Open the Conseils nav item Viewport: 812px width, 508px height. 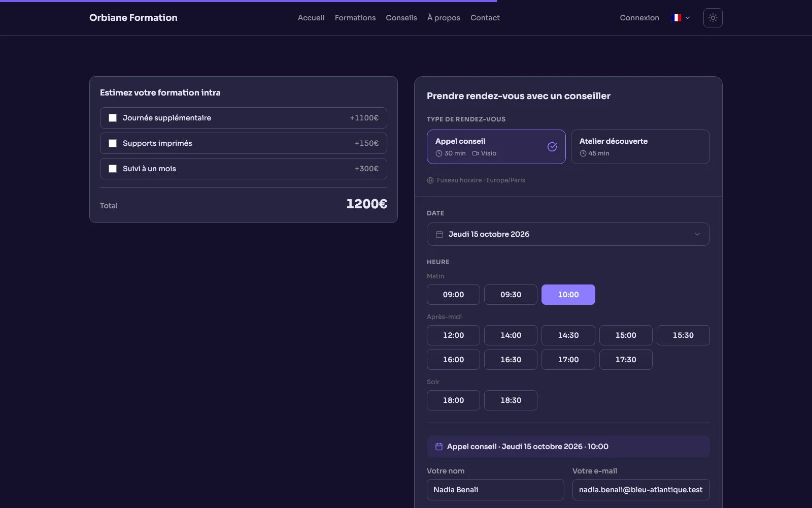(x=401, y=18)
